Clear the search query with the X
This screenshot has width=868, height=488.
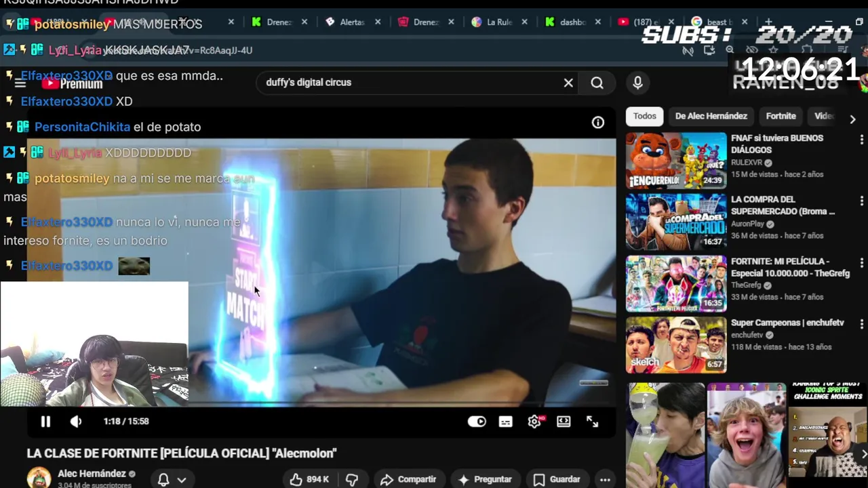(x=568, y=83)
